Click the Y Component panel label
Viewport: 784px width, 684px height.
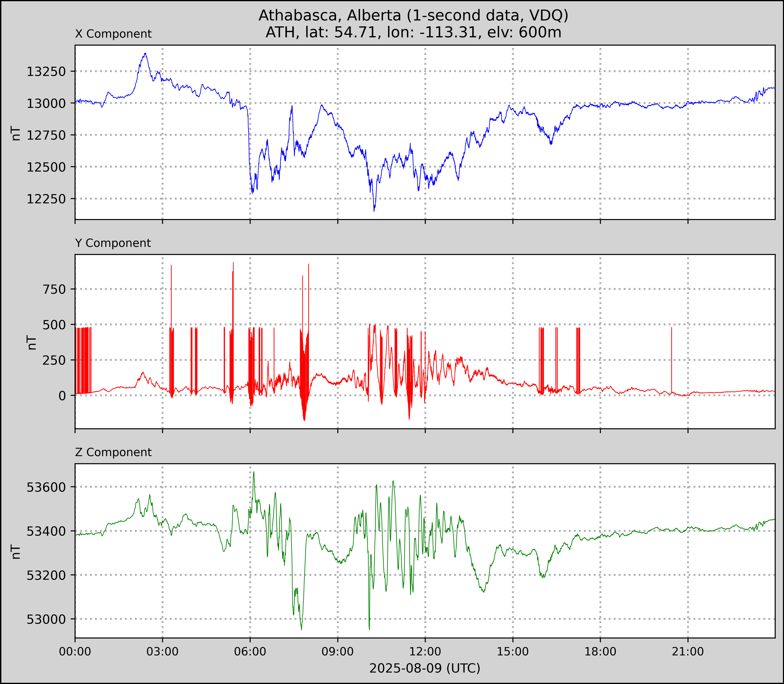(113, 243)
